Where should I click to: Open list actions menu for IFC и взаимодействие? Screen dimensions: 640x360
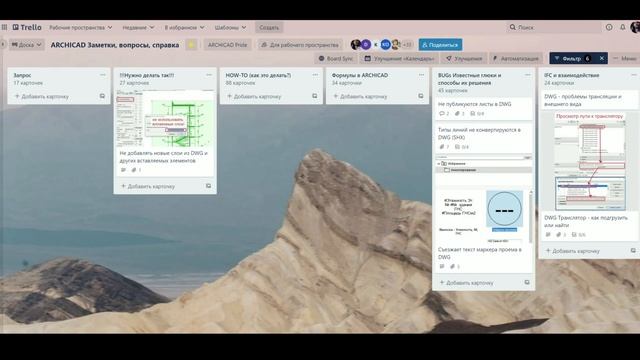pos(633,75)
